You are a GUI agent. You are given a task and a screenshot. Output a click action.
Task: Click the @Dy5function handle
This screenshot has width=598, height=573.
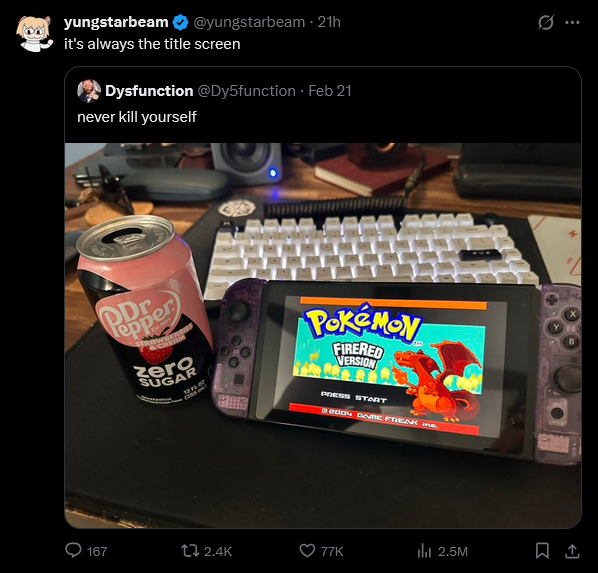point(246,91)
